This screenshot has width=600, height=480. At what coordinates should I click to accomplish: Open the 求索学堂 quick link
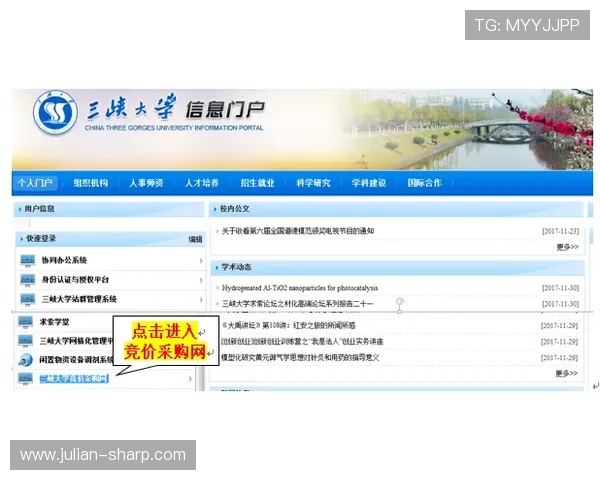[x=54, y=322]
